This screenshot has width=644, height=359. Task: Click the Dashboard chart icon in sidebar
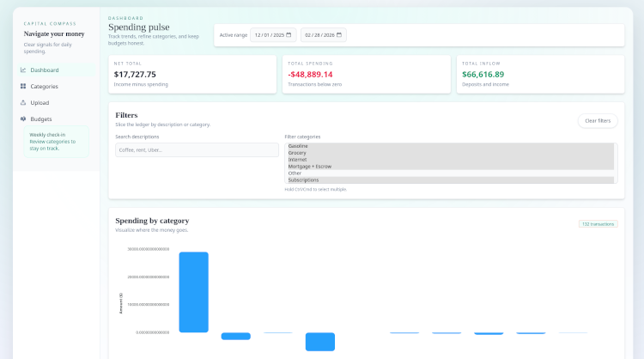coord(23,70)
